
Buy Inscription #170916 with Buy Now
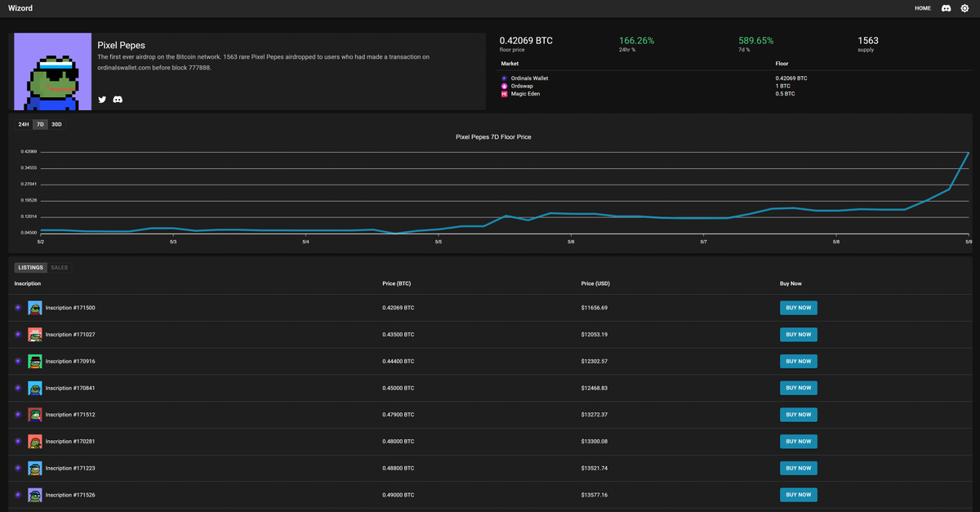coord(799,361)
